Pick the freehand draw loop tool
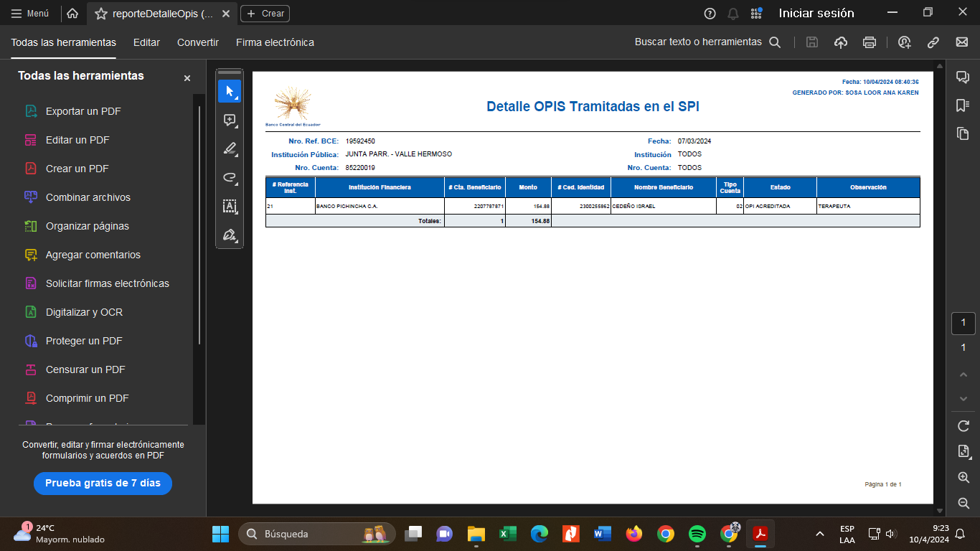 point(230,177)
